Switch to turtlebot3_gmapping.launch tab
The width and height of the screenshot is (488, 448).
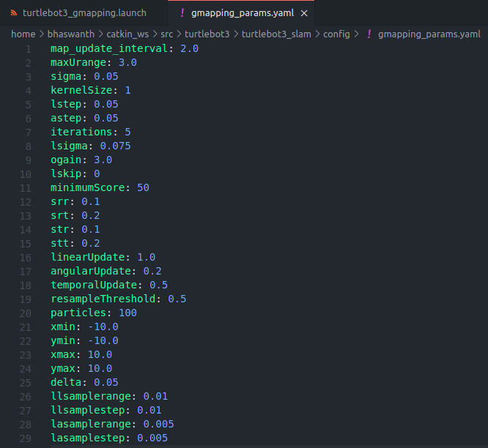pyautogui.click(x=84, y=13)
